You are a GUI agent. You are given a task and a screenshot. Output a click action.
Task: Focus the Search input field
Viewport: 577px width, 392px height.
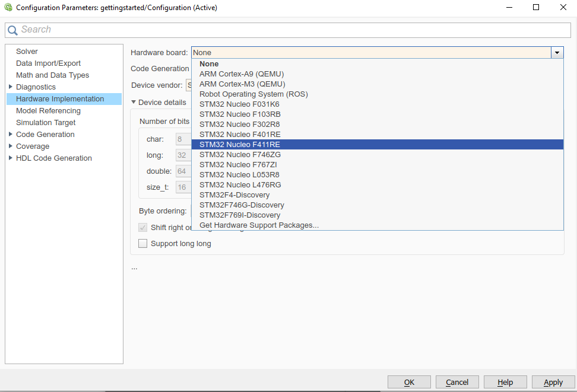point(288,30)
